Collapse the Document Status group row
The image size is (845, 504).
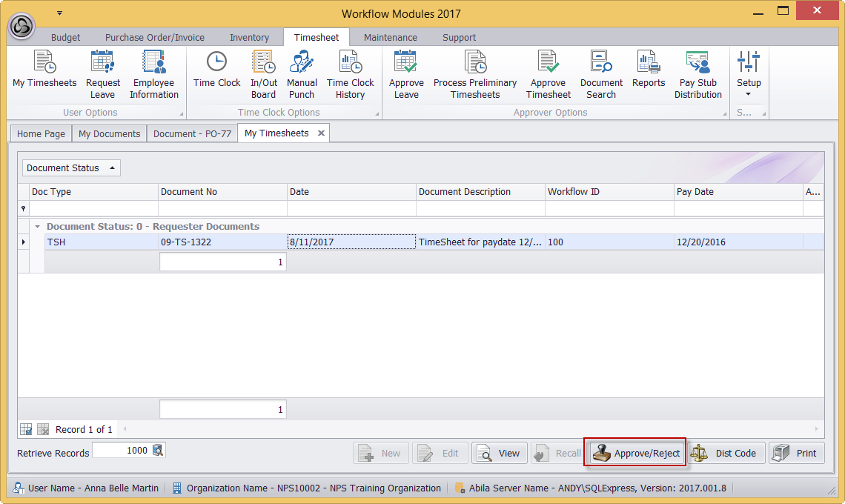point(38,227)
